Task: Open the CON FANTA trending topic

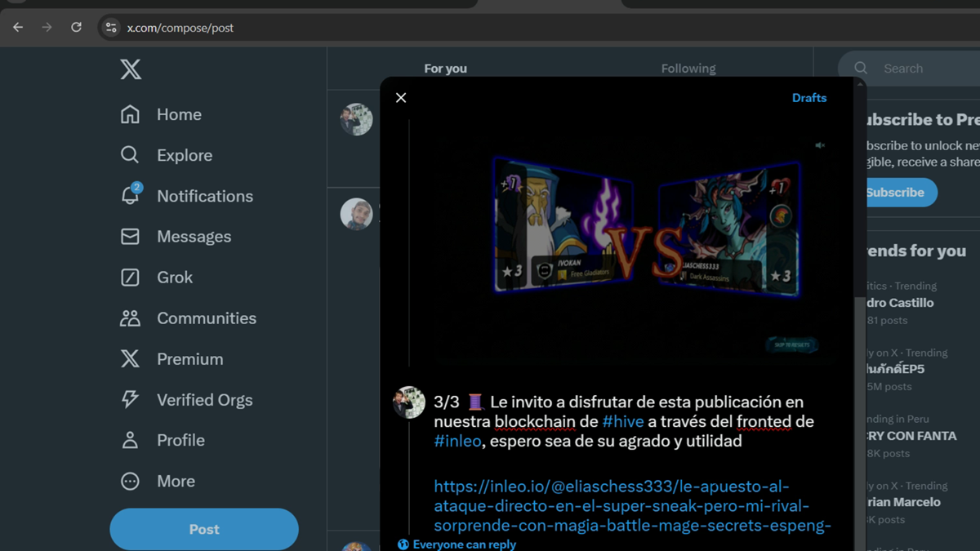Action: coord(911,436)
